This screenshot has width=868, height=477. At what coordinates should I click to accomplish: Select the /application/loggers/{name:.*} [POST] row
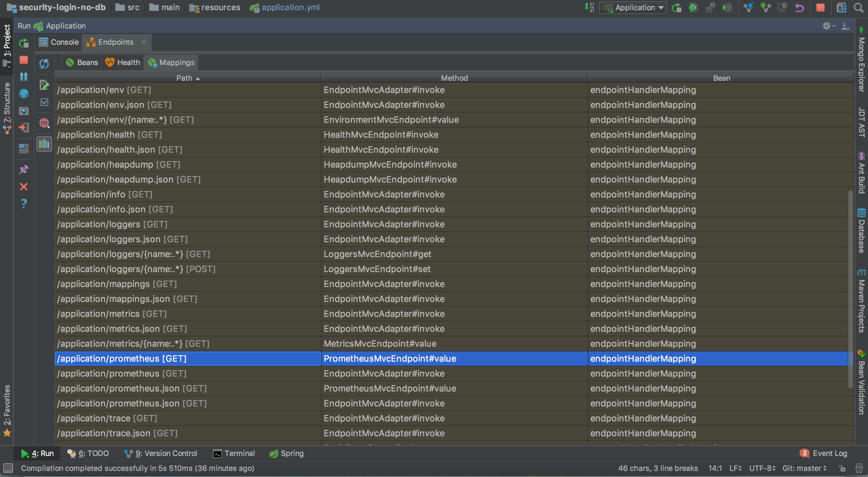[451, 269]
